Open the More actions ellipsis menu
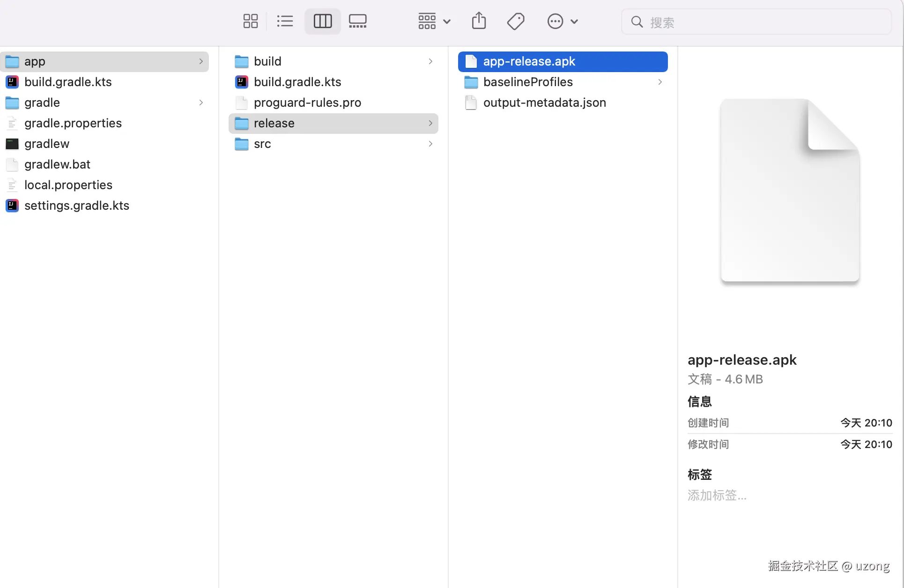This screenshot has width=904, height=588. [562, 21]
